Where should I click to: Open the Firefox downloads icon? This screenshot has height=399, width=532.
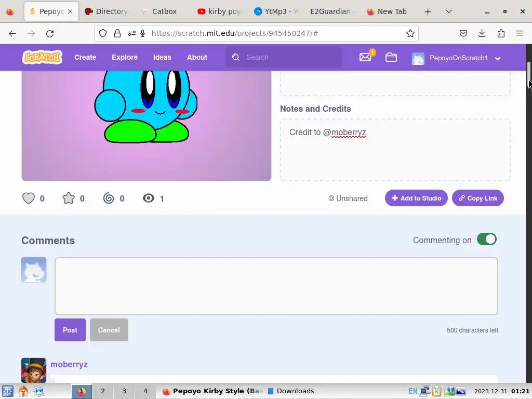point(482,33)
